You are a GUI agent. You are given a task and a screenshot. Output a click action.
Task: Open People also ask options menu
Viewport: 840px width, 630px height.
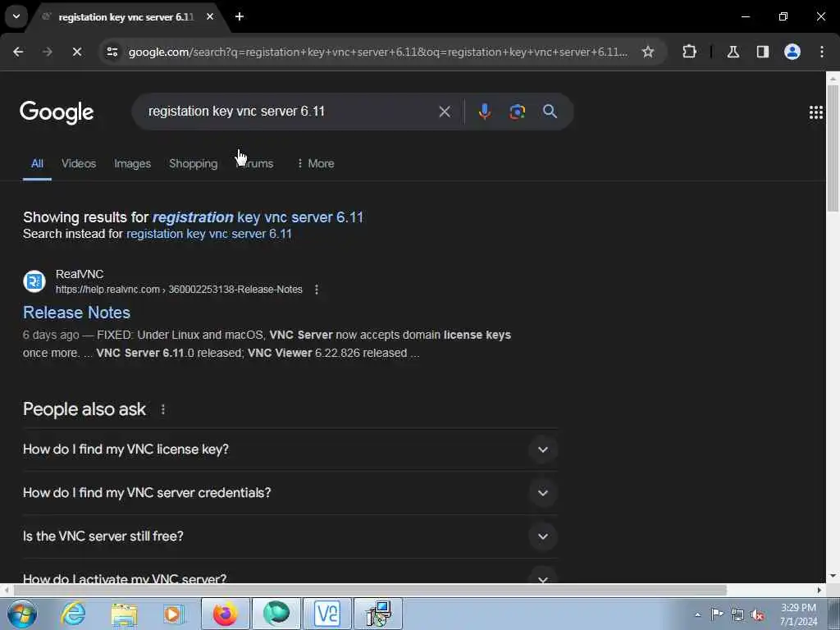163,410
